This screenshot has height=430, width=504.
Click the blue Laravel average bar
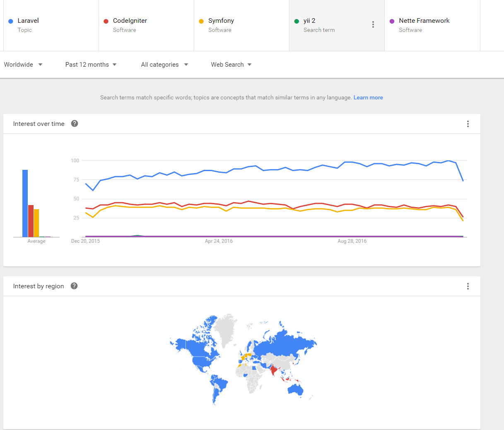pyautogui.click(x=25, y=203)
